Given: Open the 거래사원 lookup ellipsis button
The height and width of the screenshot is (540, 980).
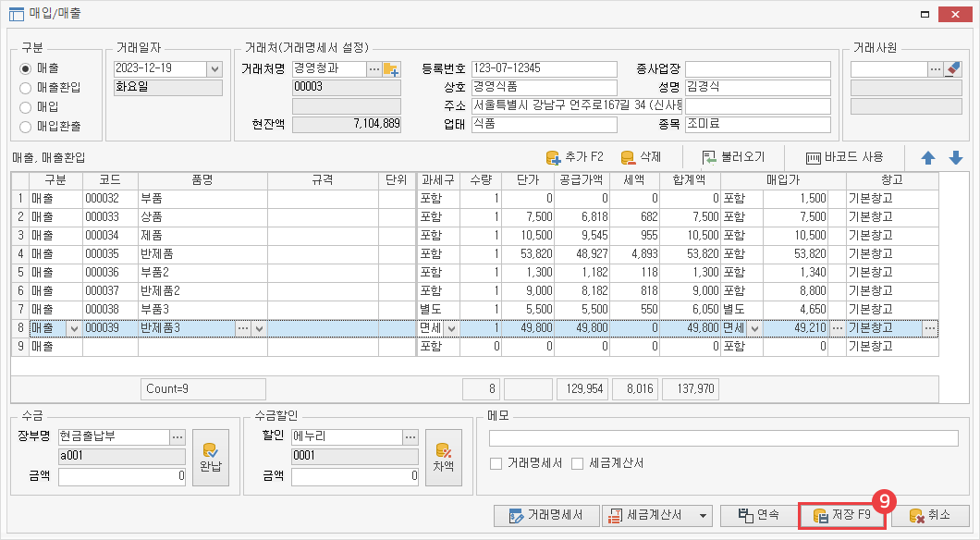Looking at the screenshot, I should pyautogui.click(x=936, y=68).
